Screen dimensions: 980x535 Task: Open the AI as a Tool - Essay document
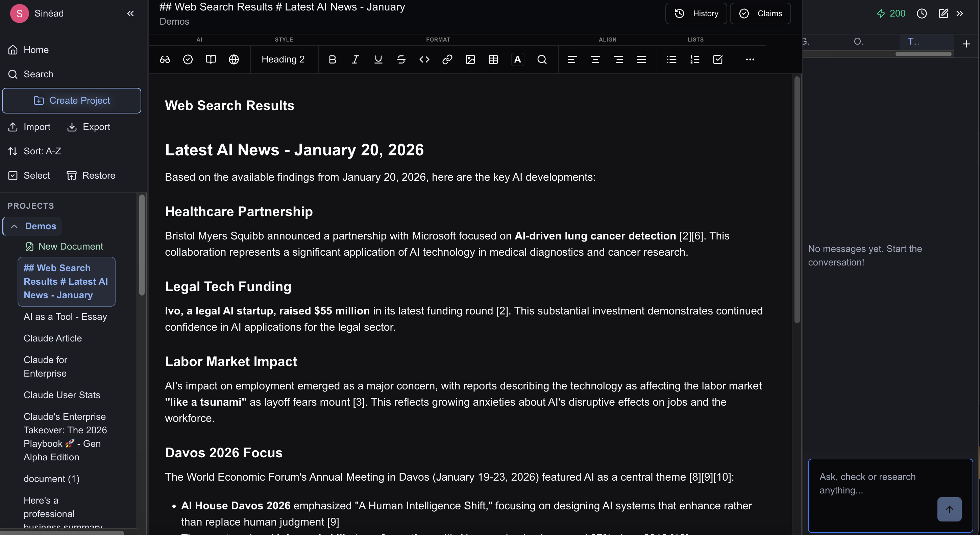65,316
